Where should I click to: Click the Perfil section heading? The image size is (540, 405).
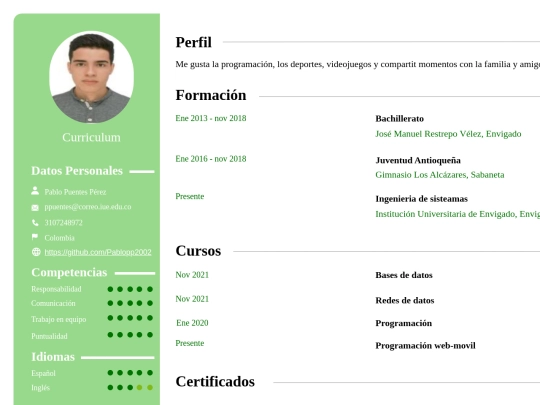pos(194,42)
